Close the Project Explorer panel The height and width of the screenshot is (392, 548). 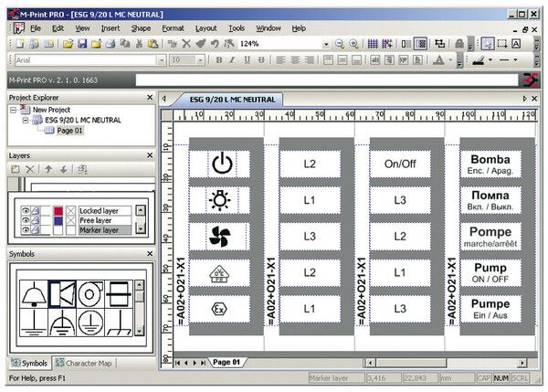150,98
